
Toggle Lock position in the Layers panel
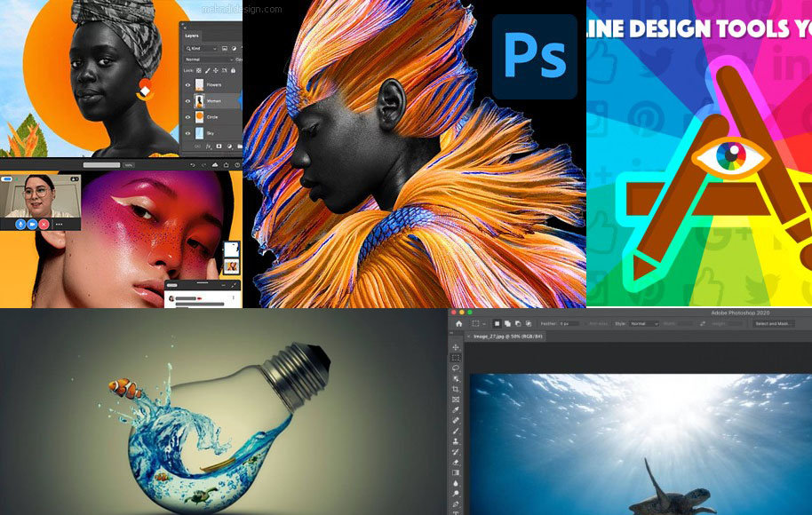[216, 70]
